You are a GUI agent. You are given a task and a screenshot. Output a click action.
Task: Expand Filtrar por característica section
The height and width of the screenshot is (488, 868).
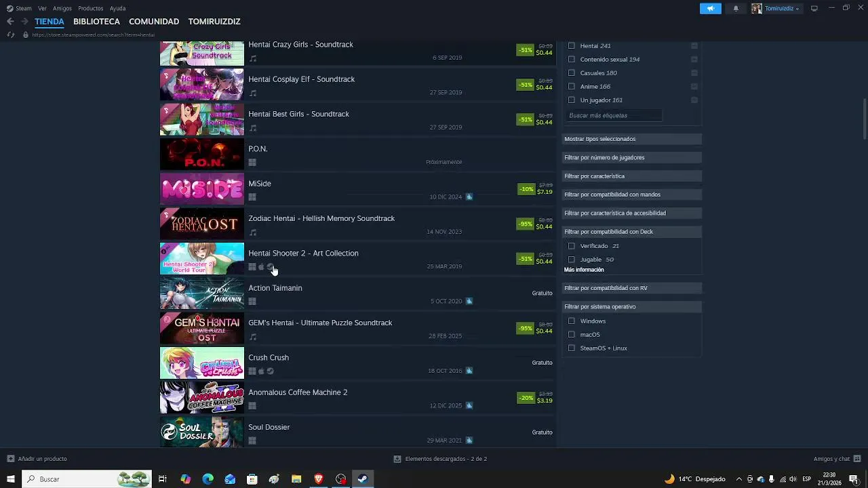click(x=632, y=176)
